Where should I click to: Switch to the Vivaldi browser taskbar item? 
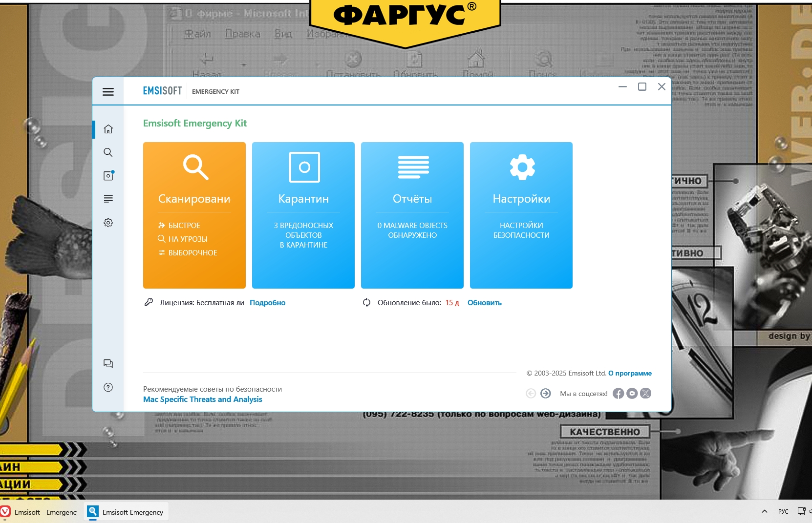point(39,512)
